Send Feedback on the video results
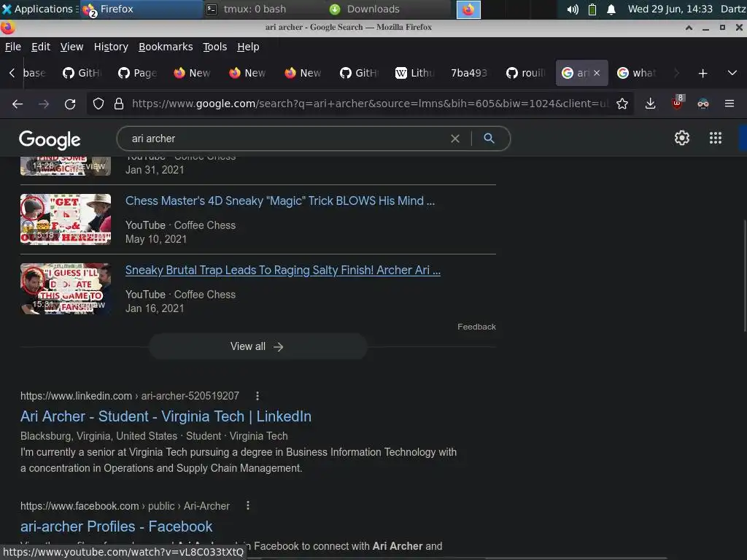Image resolution: width=747 pixels, height=560 pixels. point(476,327)
